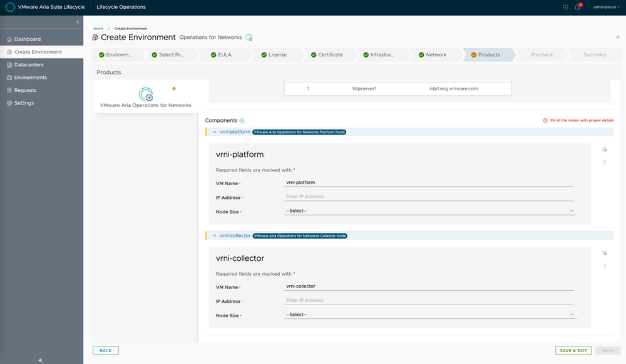The image size is (626, 364).
Task: Collapse the vrni-platform section
Action: coord(215,132)
